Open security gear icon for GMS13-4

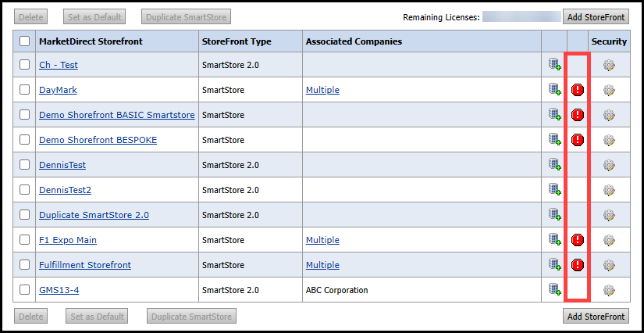(609, 290)
